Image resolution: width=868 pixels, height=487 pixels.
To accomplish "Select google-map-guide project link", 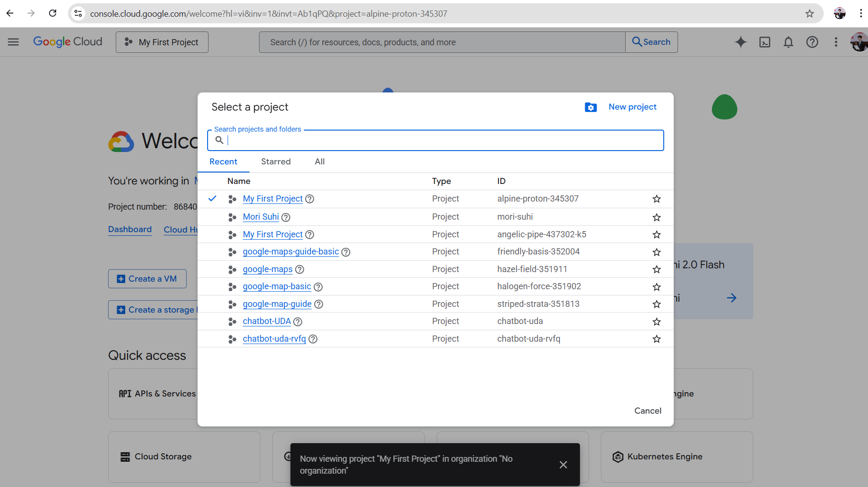I will point(277,304).
